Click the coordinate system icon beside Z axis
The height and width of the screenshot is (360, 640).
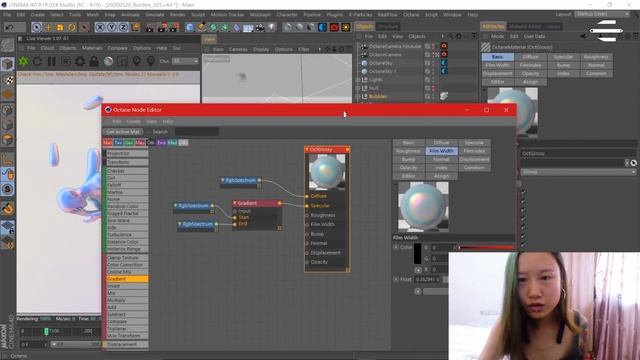[135, 27]
